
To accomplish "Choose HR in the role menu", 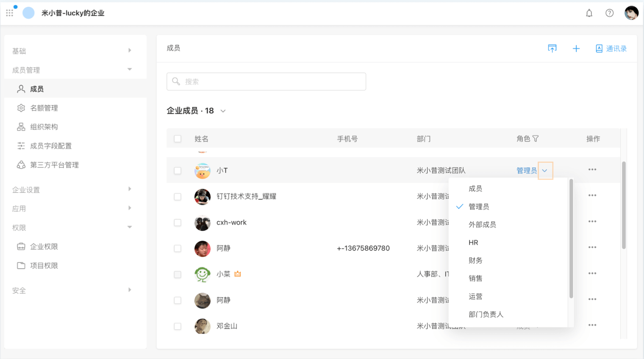I will pyautogui.click(x=473, y=242).
